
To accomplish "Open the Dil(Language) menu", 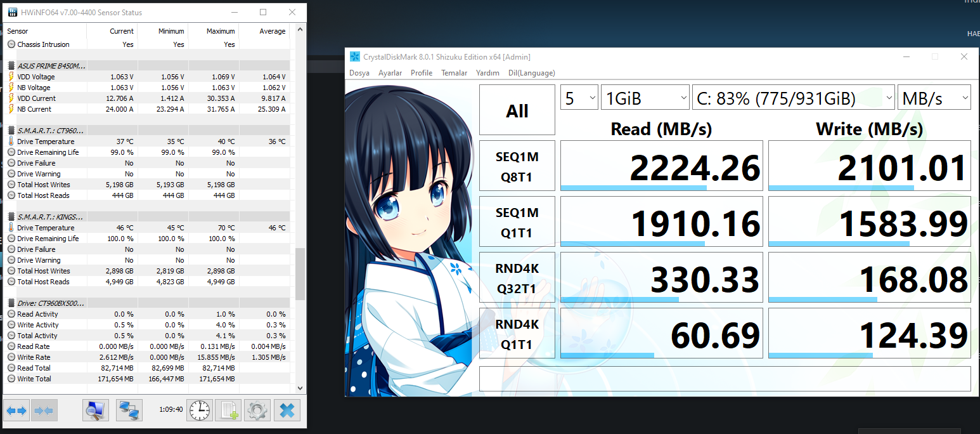I will click(x=532, y=73).
